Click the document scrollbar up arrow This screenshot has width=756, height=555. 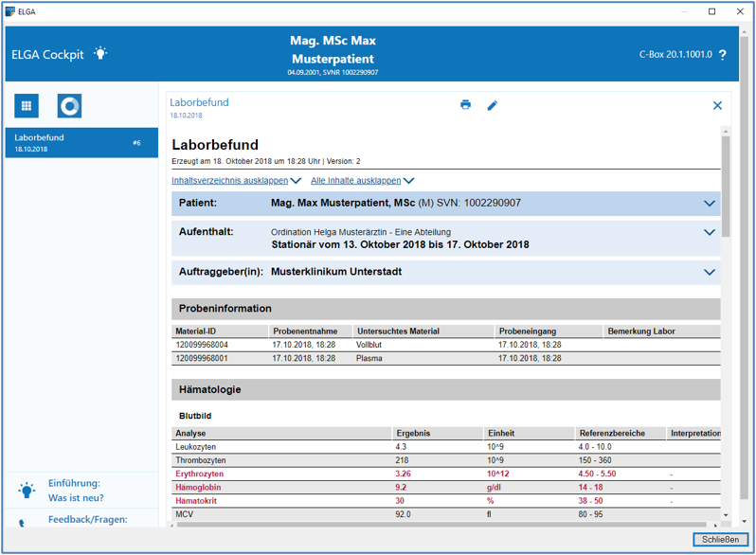pos(726,131)
